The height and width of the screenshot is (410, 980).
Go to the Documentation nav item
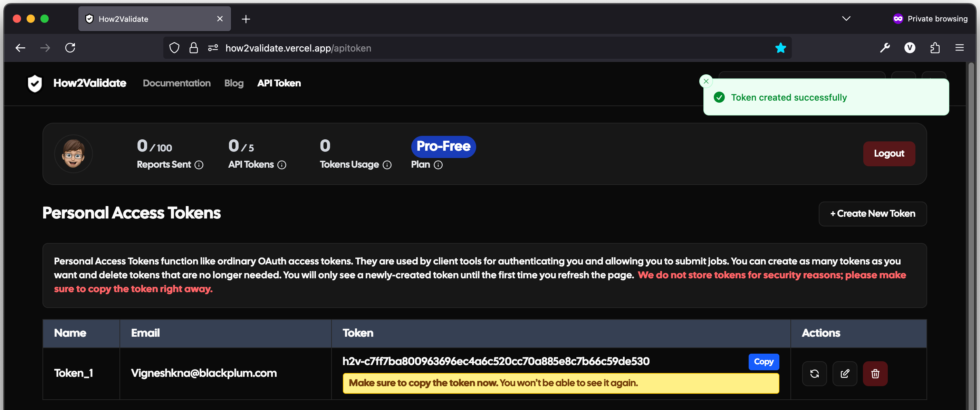pyautogui.click(x=176, y=83)
